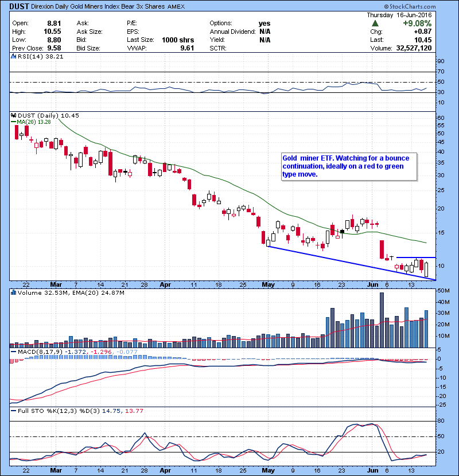This screenshot has height=476, width=459.
Task: Click the MACD(8,17,9) legend label
Action: [40, 352]
